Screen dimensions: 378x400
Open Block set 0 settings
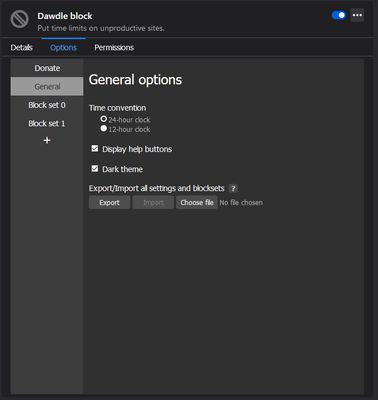47,105
